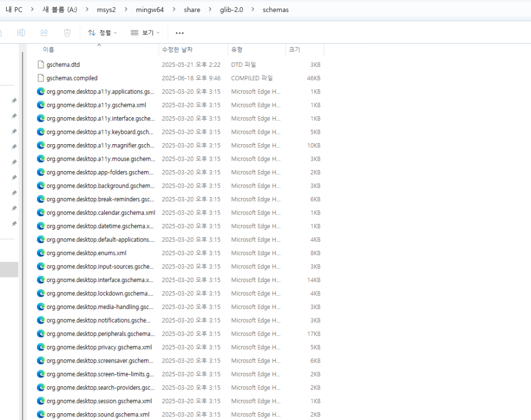Click Edge icon of app-folders schema file
The height and width of the screenshot is (420, 531).
point(40,172)
